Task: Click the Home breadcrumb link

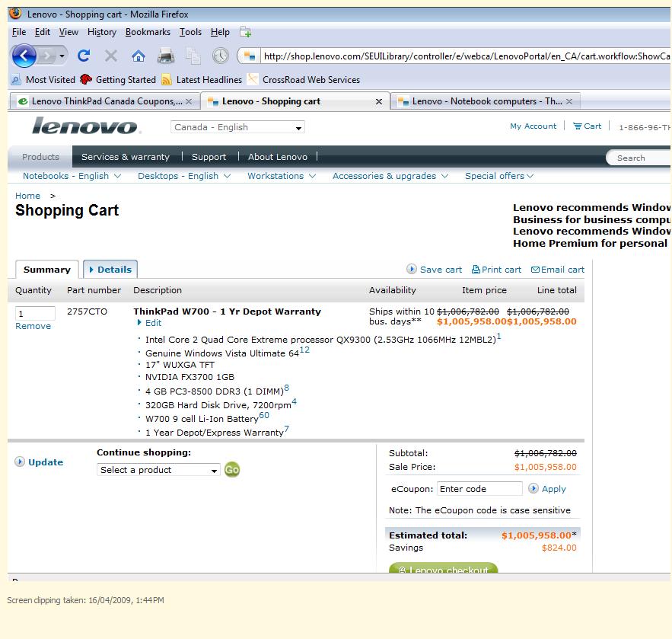Action: tap(27, 196)
